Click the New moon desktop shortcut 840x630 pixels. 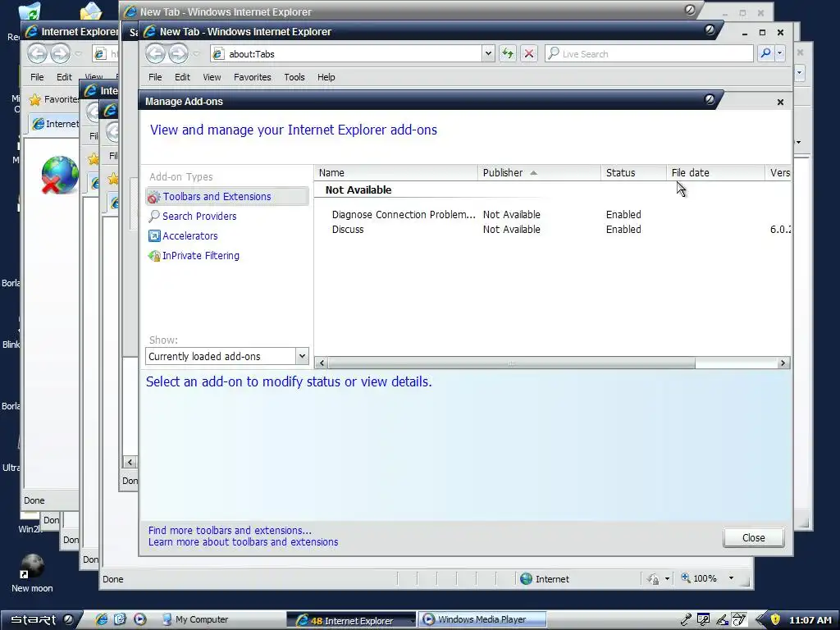click(32, 573)
